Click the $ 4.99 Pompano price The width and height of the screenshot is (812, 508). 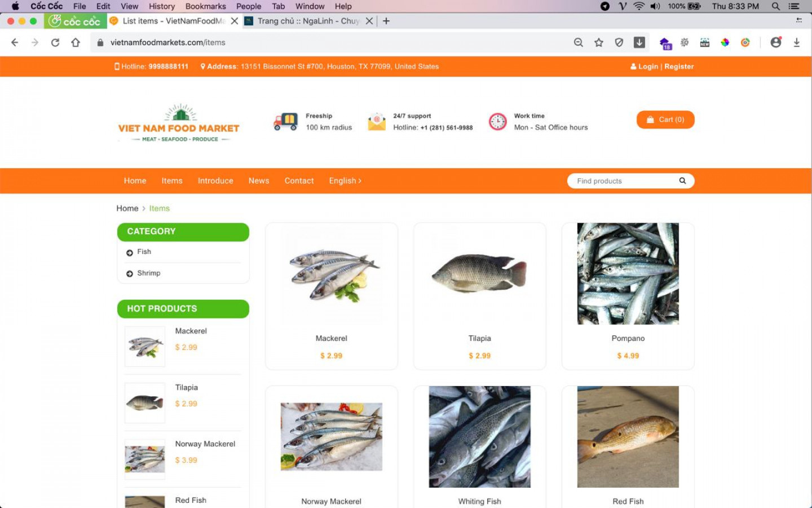628,356
